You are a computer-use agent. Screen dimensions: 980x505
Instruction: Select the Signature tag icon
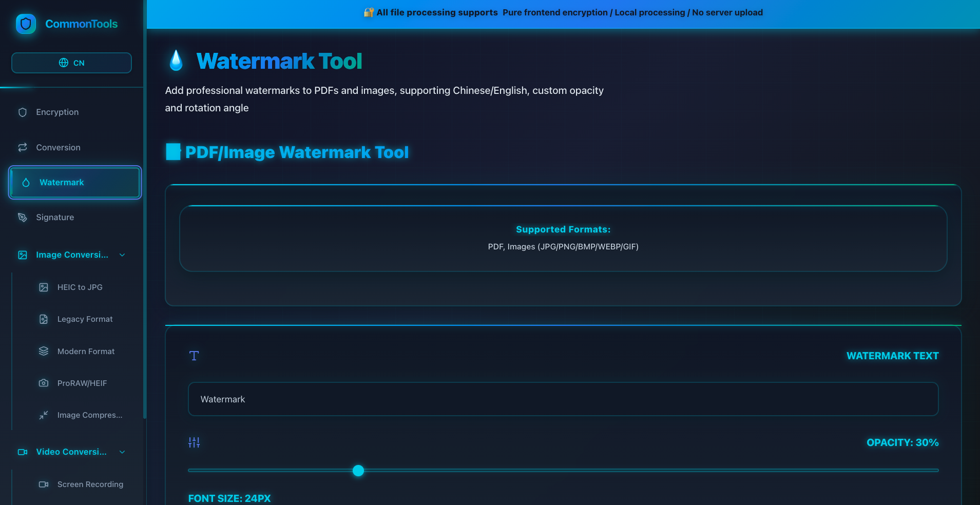click(22, 217)
